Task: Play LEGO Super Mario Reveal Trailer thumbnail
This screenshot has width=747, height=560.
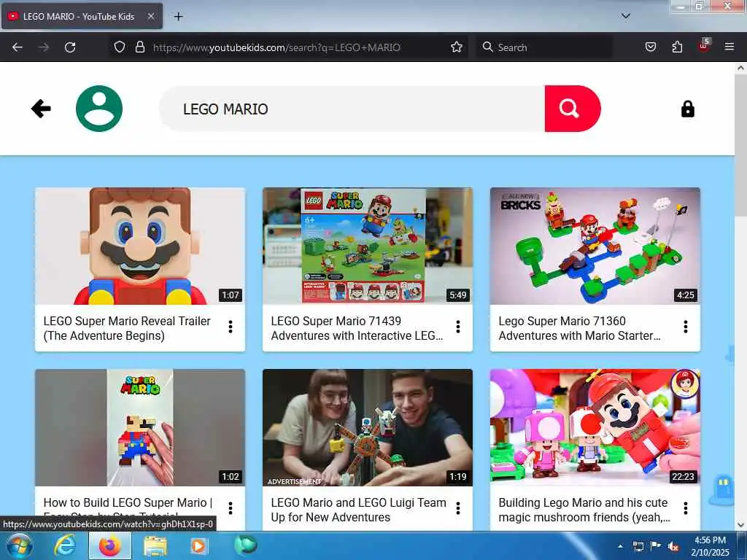Action: point(140,246)
